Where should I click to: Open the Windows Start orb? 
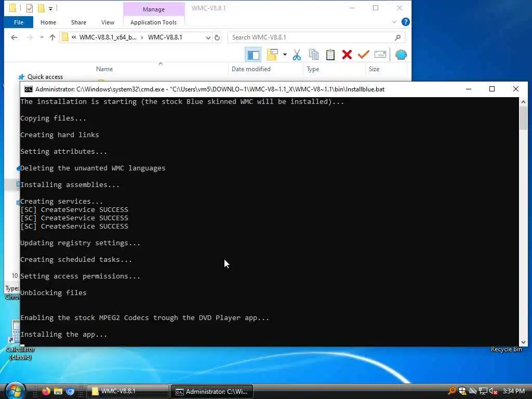(x=15, y=391)
